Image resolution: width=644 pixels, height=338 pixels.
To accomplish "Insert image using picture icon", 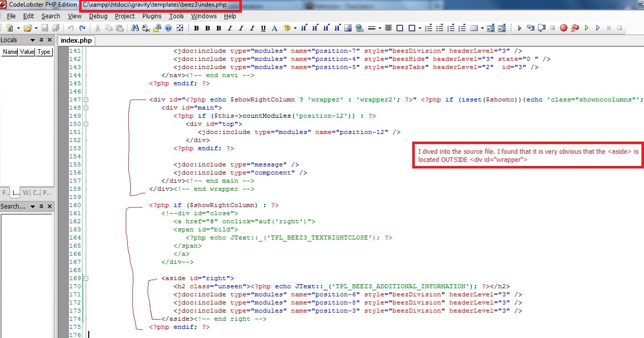I will [x=347, y=28].
